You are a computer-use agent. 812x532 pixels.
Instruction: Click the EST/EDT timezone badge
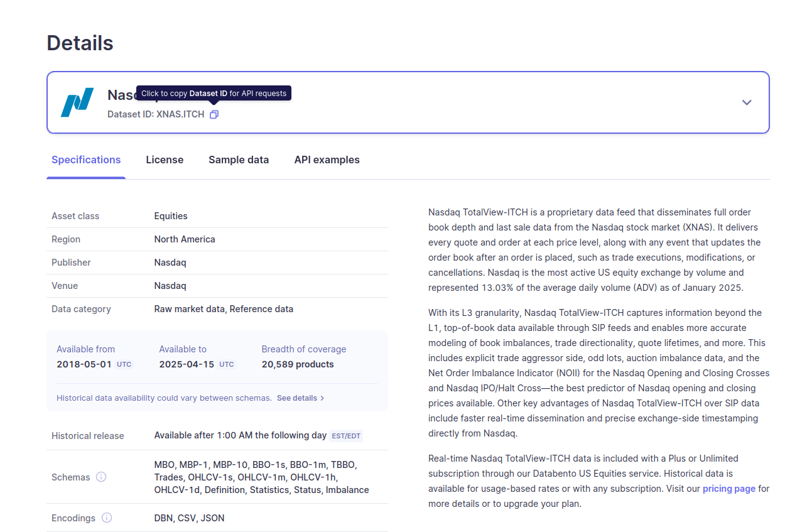tap(346, 435)
